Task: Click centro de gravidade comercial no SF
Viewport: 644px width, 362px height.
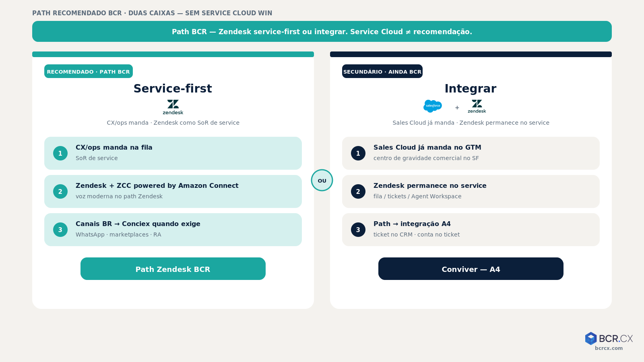Action: [426, 158]
